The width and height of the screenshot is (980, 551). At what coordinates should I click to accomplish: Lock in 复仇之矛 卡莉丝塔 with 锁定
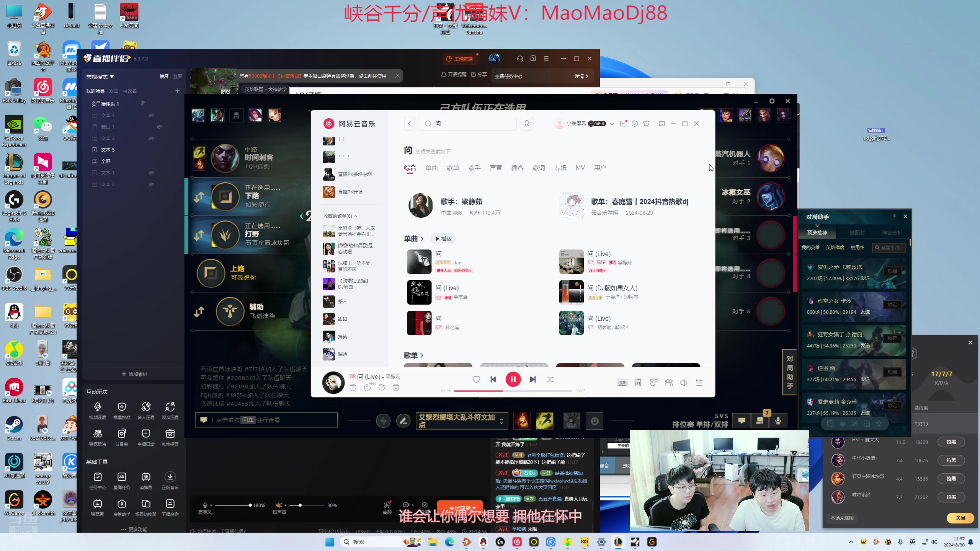(892, 271)
